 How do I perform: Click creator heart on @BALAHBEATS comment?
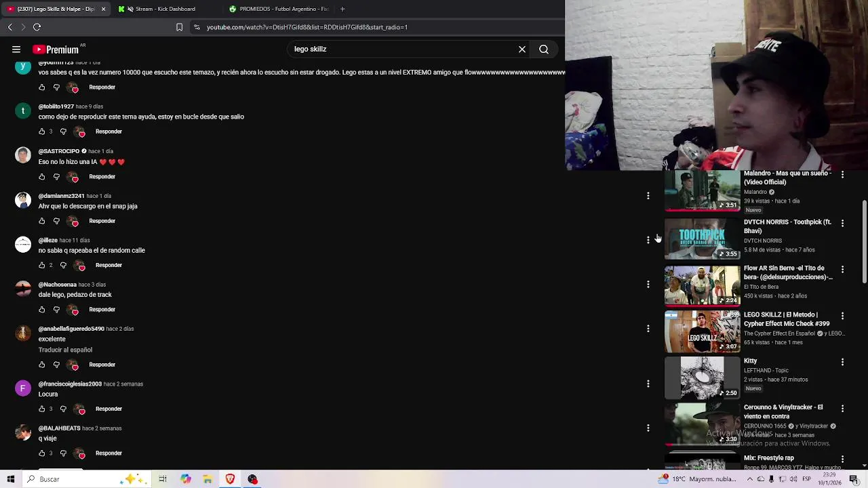point(80,453)
